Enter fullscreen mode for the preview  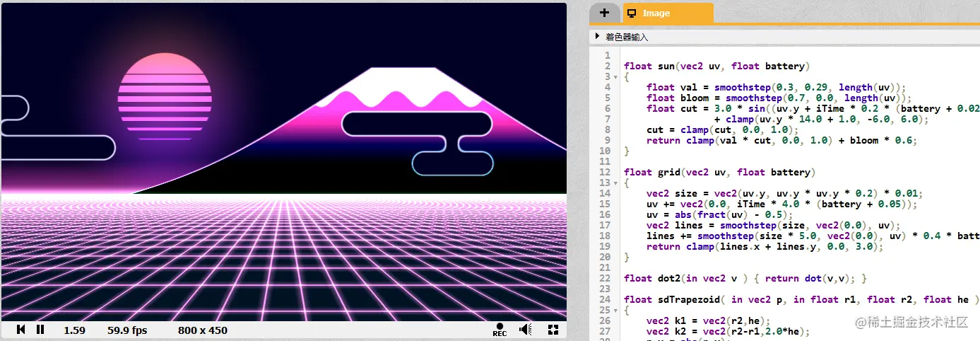tap(553, 330)
